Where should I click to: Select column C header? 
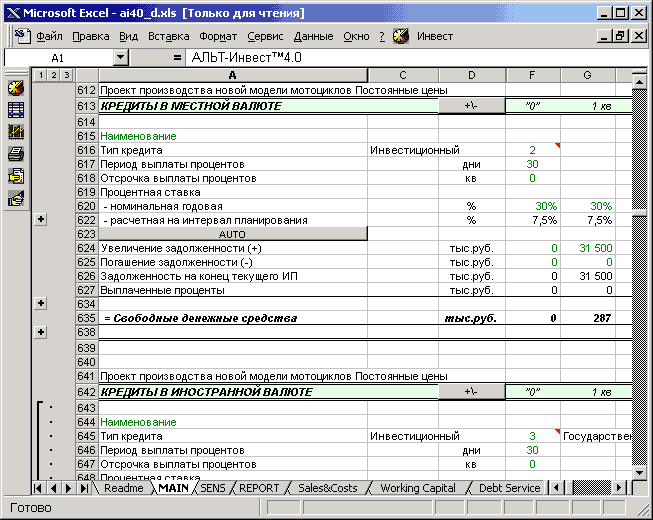[x=403, y=75]
